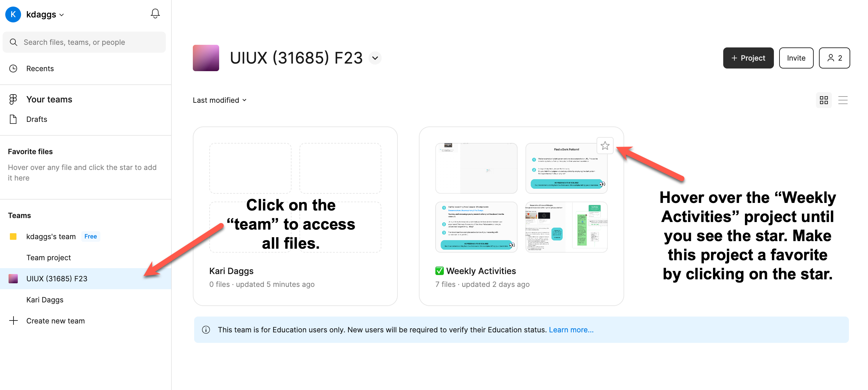
Task: Click the Your teams icon in sidebar
Action: [x=13, y=99]
